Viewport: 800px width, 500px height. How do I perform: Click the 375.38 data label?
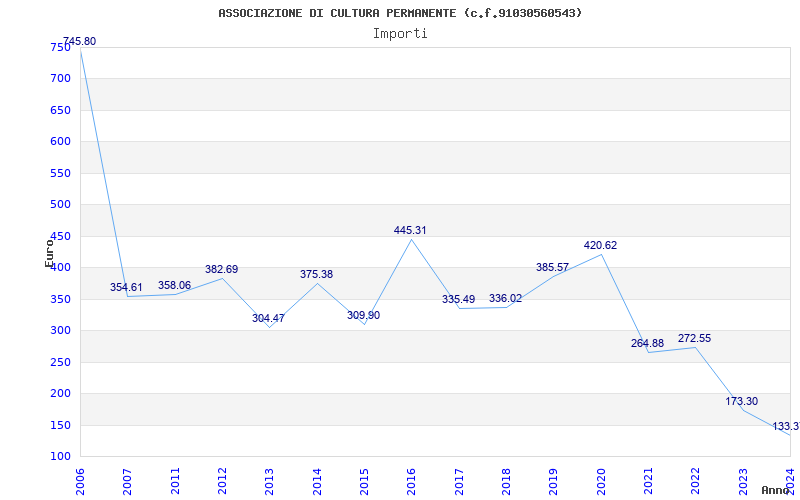(316, 274)
